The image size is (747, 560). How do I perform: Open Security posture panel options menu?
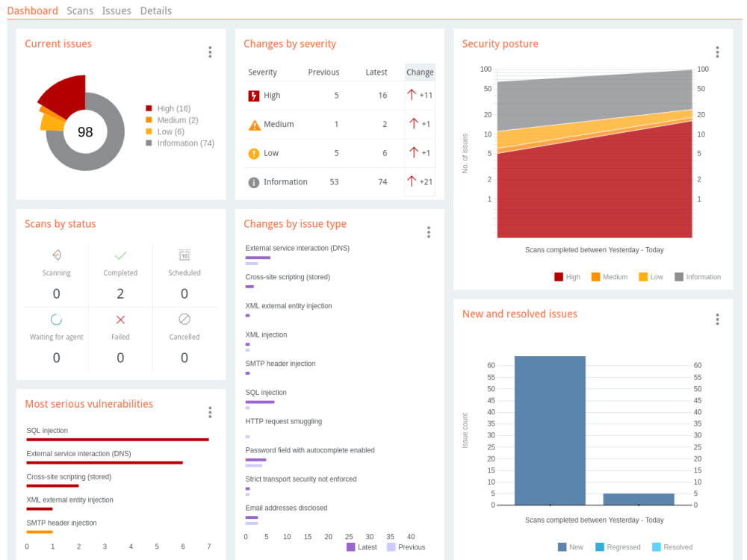[x=717, y=52]
